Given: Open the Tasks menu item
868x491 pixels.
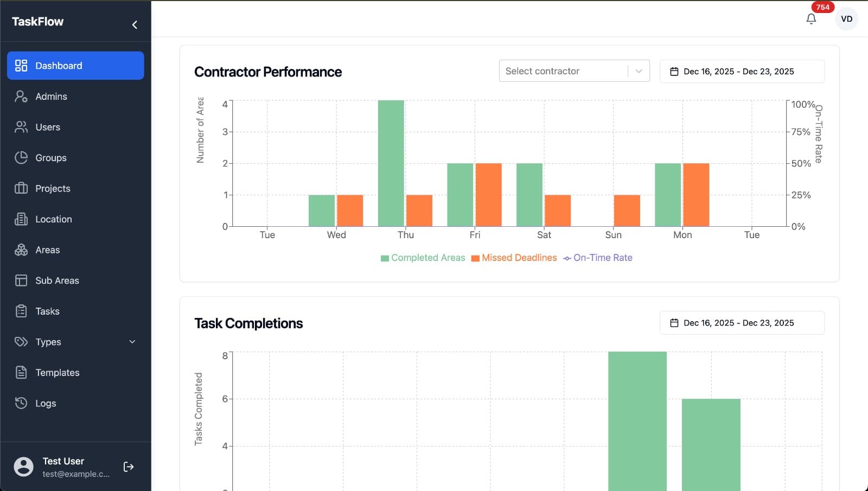Looking at the screenshot, I should (48, 311).
